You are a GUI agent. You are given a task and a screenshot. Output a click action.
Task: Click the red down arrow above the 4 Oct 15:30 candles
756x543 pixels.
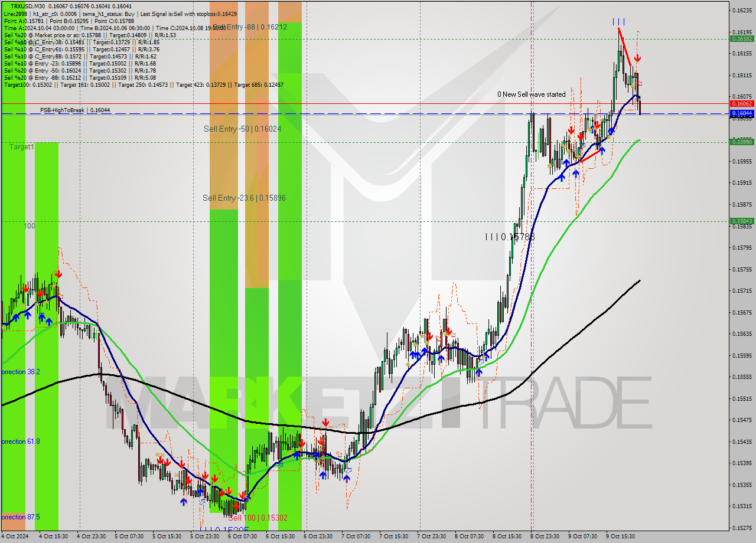(58, 273)
